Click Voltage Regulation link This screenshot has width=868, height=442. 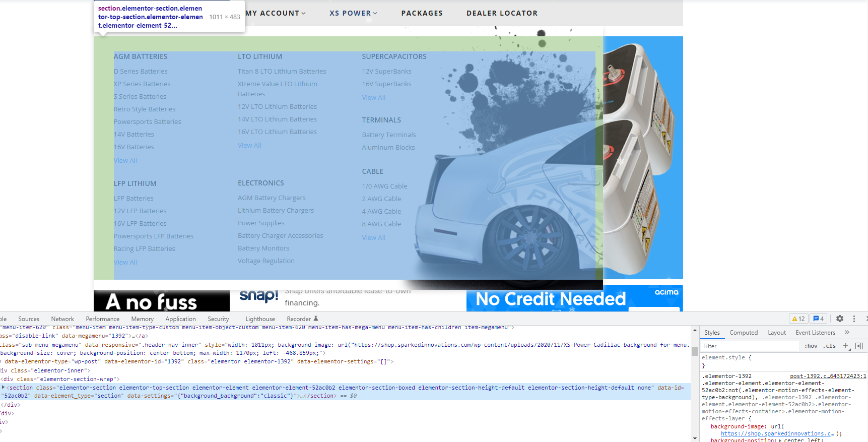(266, 261)
